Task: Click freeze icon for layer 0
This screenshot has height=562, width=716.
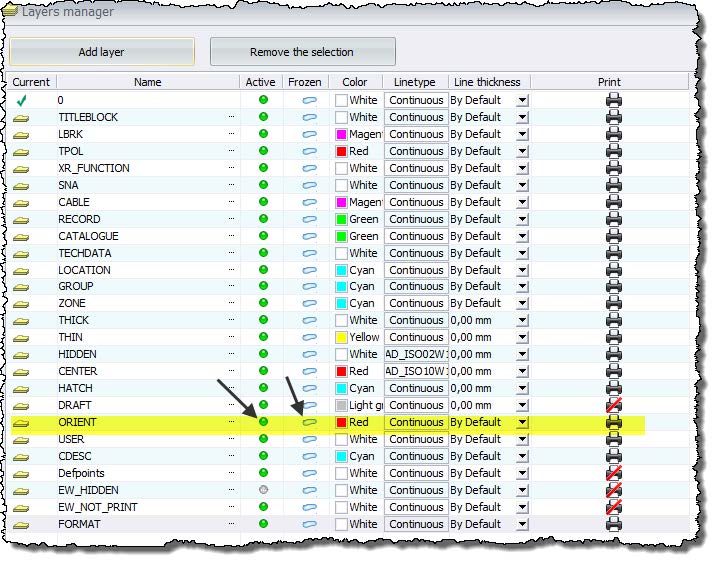Action: point(310,100)
